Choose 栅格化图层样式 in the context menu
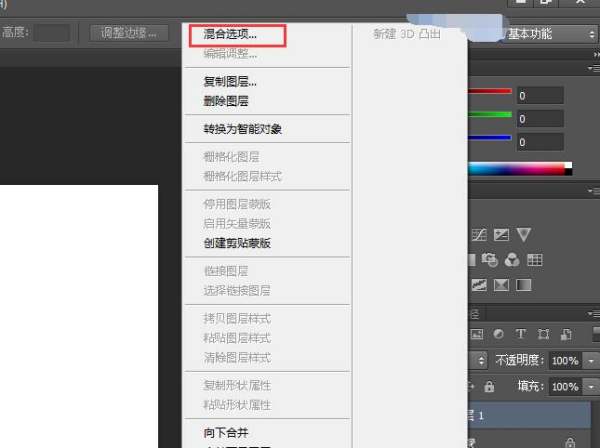 (x=243, y=176)
